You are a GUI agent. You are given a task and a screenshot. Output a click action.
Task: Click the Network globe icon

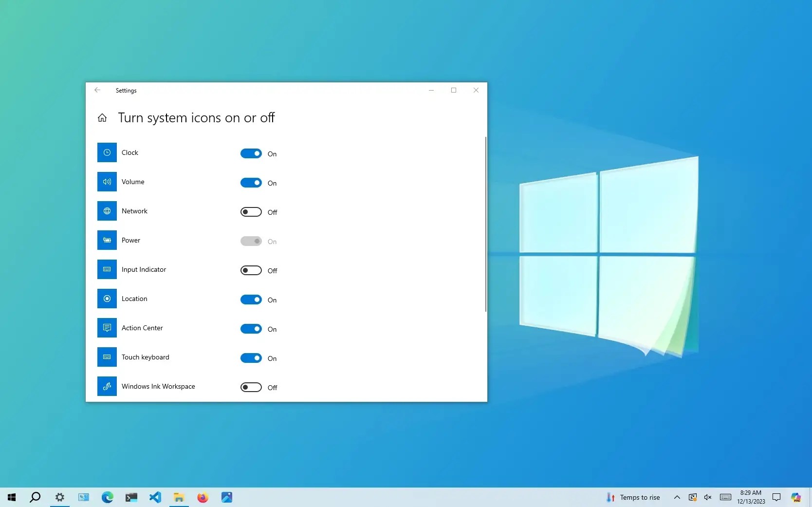tap(107, 211)
